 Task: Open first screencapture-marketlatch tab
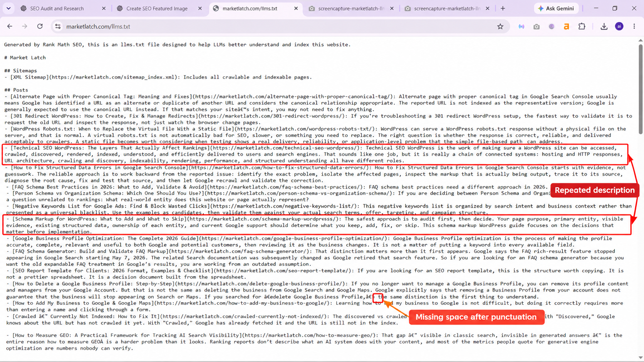coord(351,8)
